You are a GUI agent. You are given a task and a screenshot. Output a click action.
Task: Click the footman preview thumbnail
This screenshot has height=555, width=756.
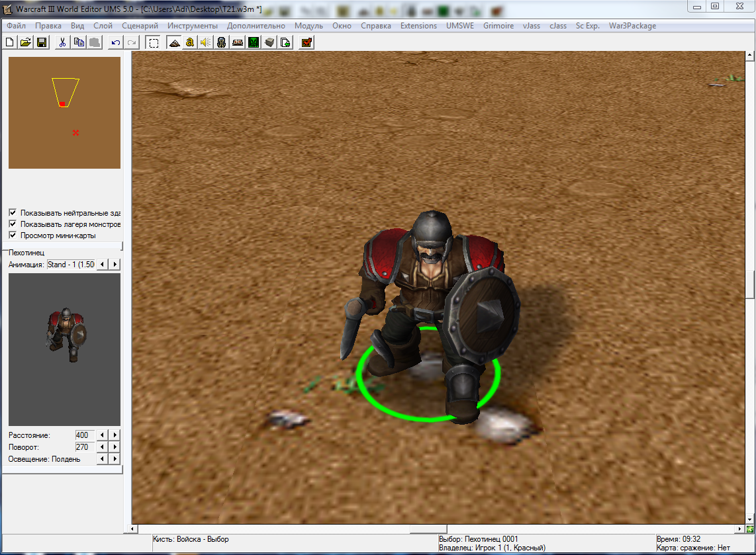point(65,350)
